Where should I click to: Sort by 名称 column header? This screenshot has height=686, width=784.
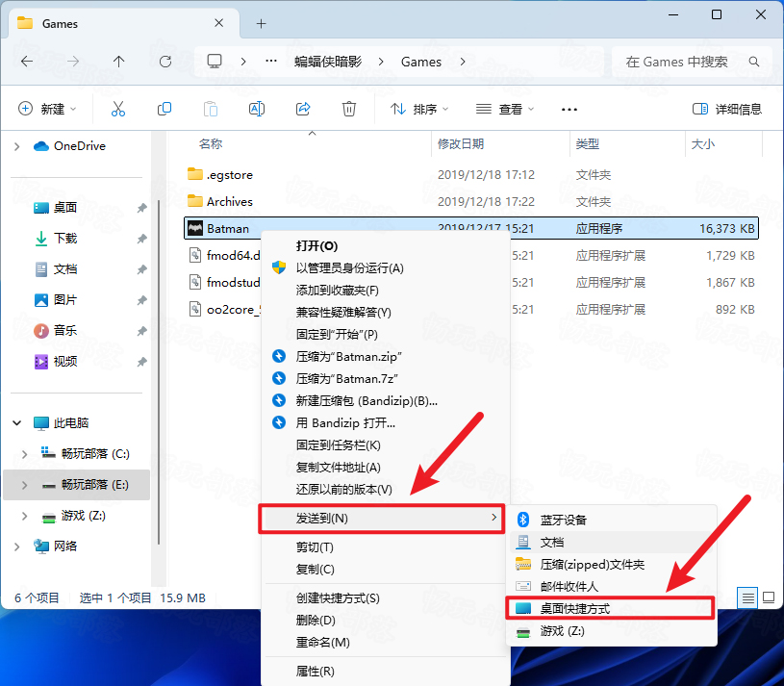211,144
